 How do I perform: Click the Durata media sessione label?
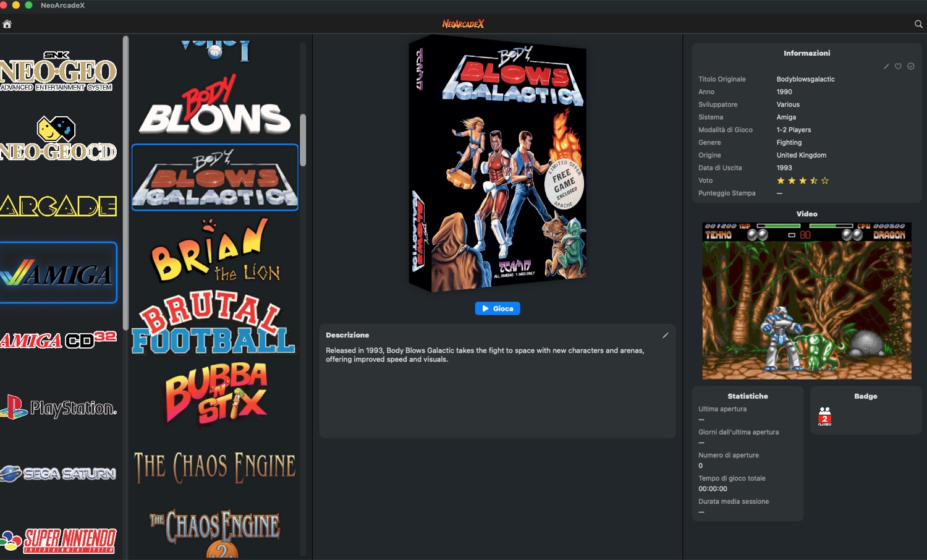(734, 501)
